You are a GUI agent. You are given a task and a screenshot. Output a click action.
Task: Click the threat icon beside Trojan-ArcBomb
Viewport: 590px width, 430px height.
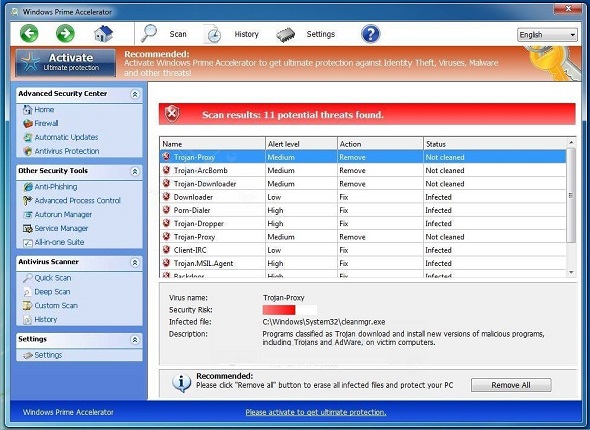click(x=166, y=170)
